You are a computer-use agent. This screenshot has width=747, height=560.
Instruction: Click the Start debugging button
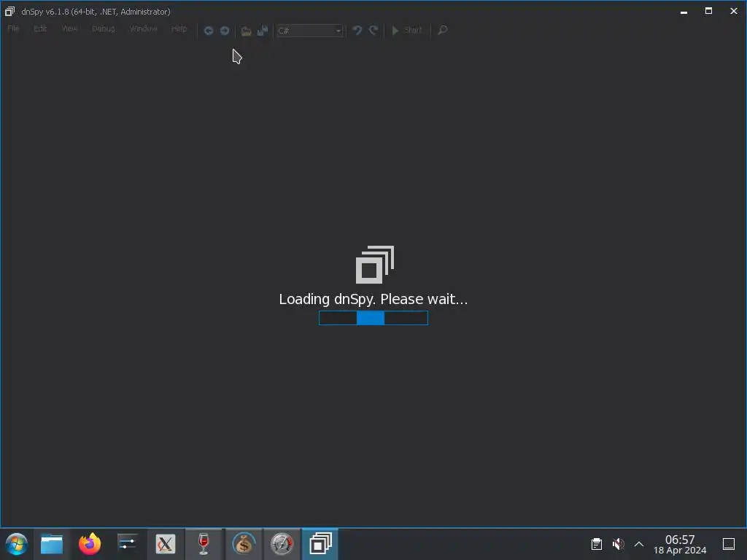pyautogui.click(x=407, y=31)
